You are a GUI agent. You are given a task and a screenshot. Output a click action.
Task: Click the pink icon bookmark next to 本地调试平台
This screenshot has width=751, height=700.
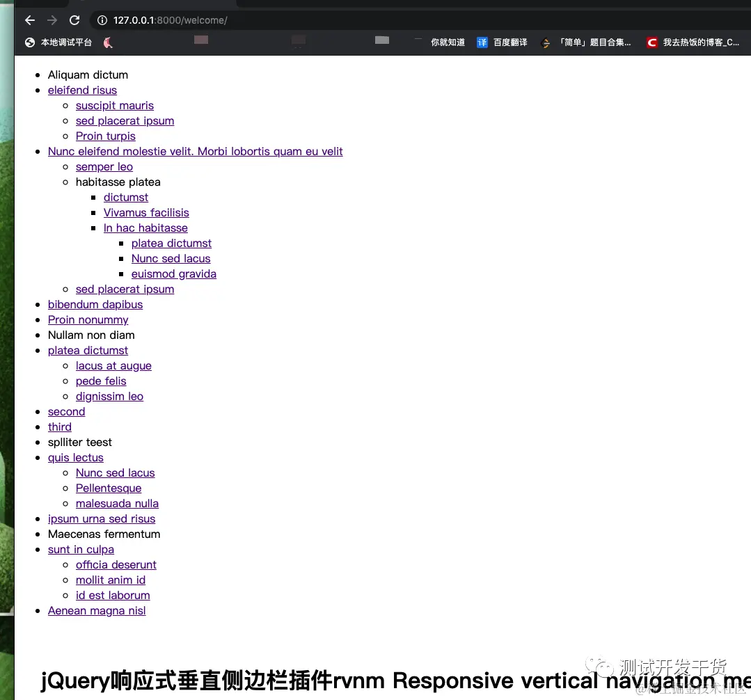point(107,42)
